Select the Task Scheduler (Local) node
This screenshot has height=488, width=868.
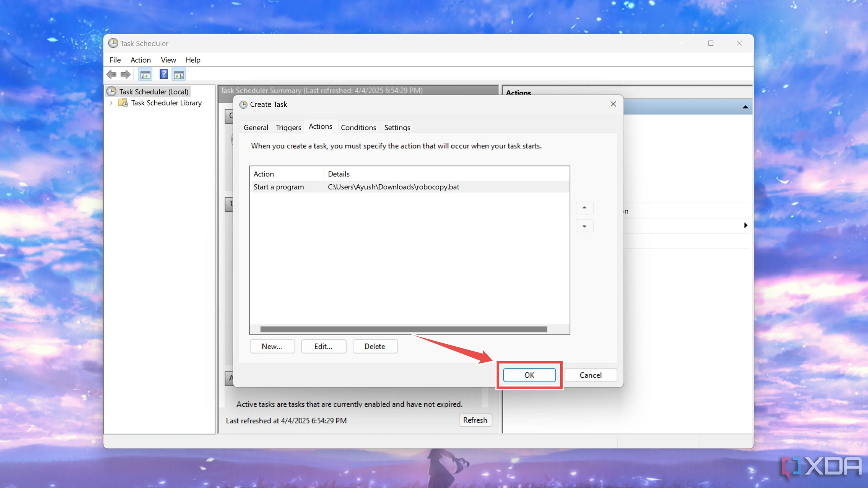[x=154, y=91]
